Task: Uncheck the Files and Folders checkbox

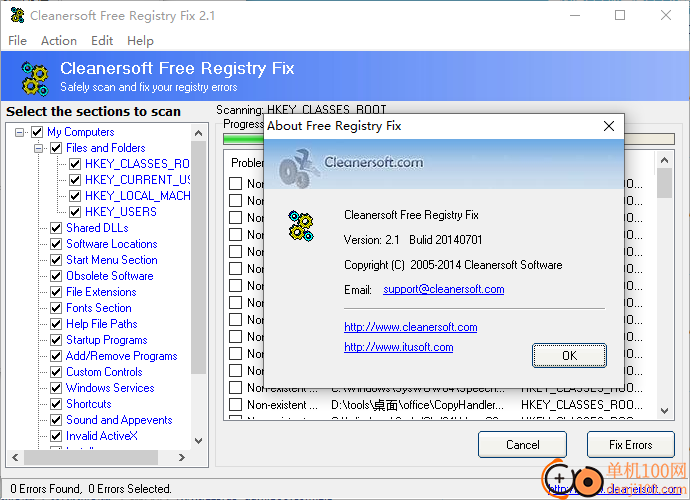Action: pyautogui.click(x=56, y=148)
